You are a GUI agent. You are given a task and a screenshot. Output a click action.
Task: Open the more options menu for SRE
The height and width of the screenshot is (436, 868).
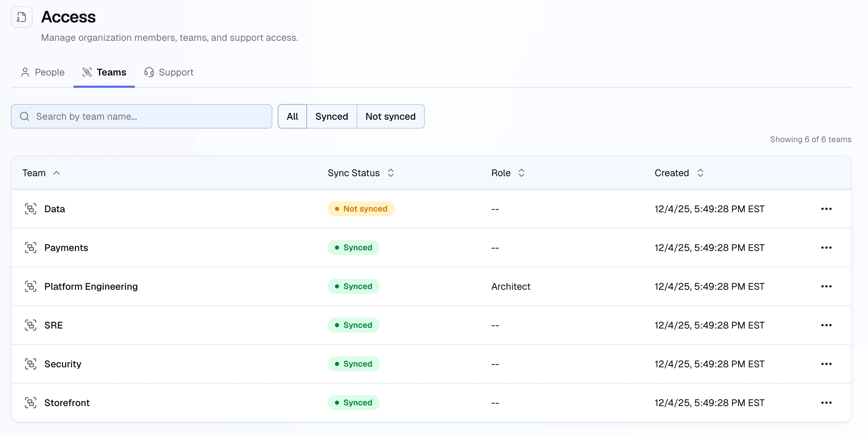[826, 325]
